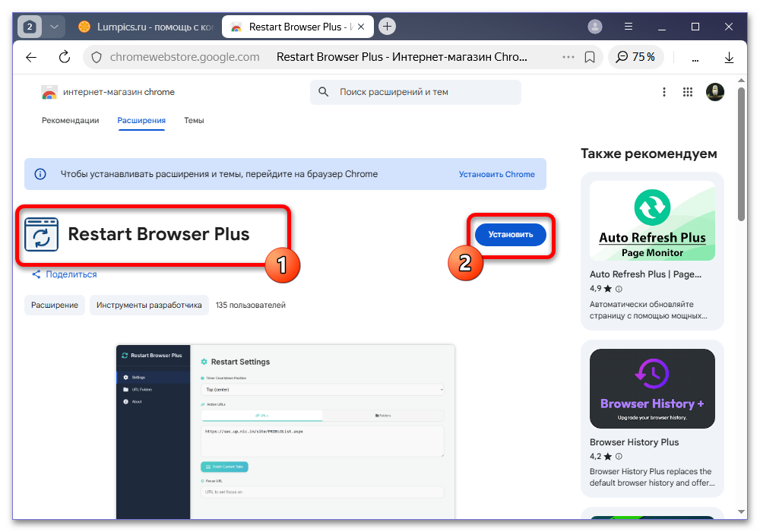The height and width of the screenshot is (532, 760).
Task: Open the Google account owl avatar
Action: tap(715, 91)
